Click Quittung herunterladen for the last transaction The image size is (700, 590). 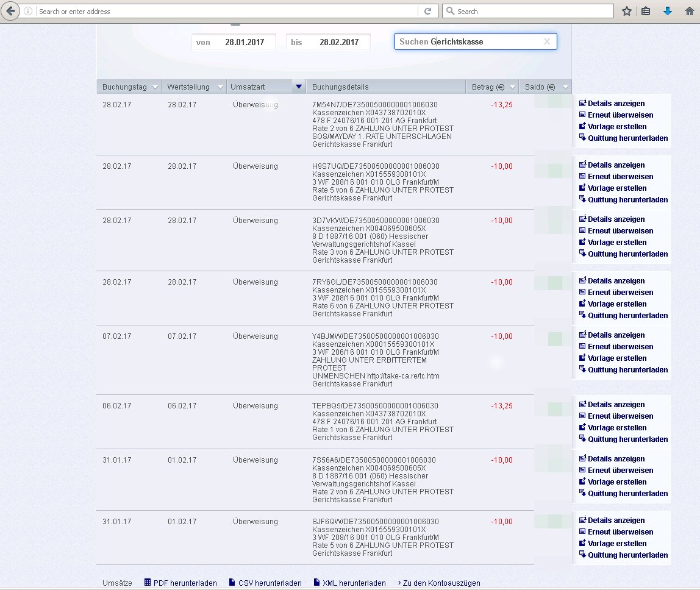(x=627, y=555)
